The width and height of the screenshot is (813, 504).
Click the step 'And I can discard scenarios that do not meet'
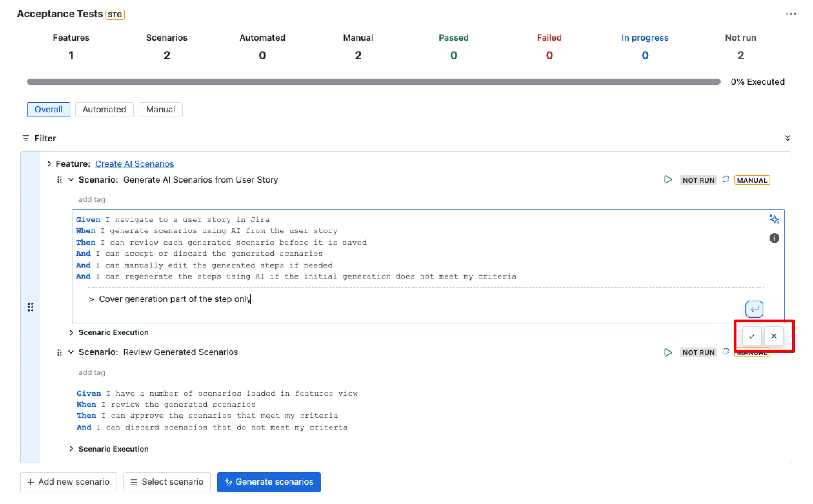[212, 427]
